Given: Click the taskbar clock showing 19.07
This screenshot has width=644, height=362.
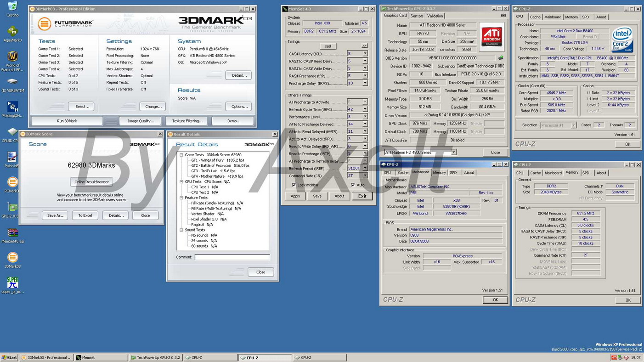Looking at the screenshot, I should tap(636, 357).
